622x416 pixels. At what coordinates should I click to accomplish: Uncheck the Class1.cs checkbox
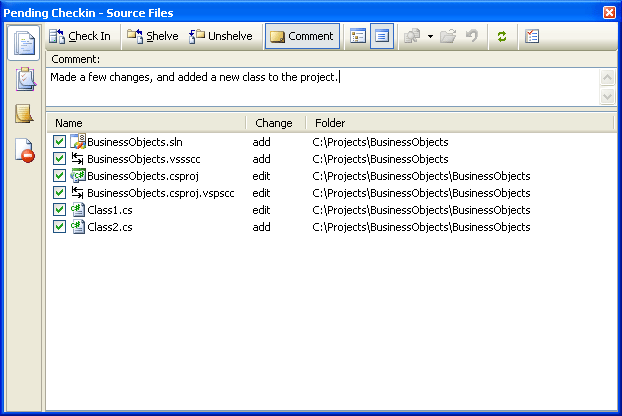pos(59,210)
